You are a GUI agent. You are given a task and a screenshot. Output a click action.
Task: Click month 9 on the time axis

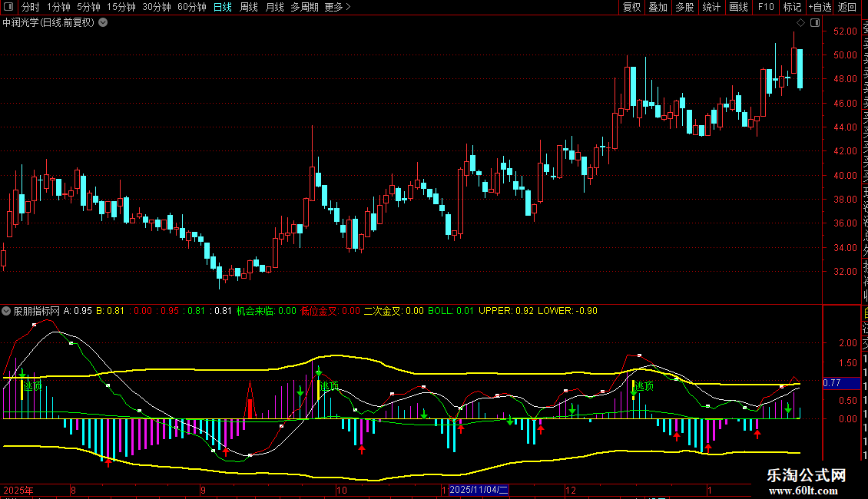click(x=203, y=490)
